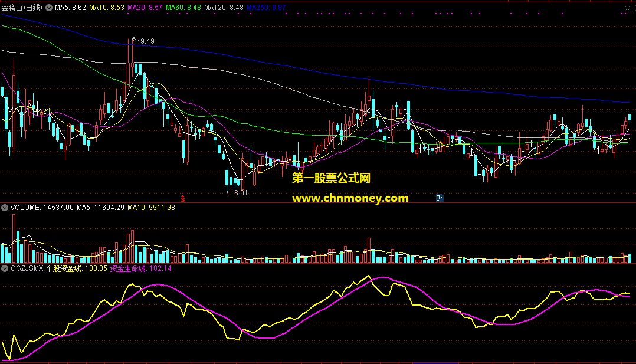
Task: Open the GGZJSMX indicator dropdown arrow
Action: coord(5,268)
